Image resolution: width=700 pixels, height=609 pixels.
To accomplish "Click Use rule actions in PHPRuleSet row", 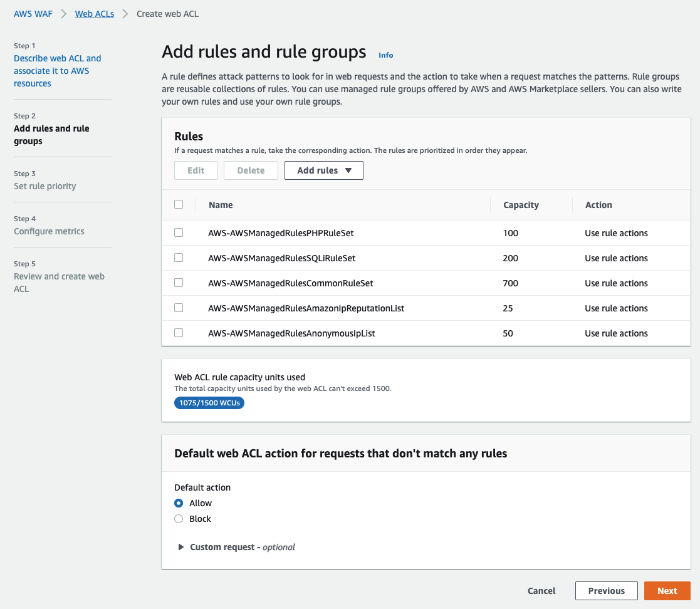I will (616, 233).
